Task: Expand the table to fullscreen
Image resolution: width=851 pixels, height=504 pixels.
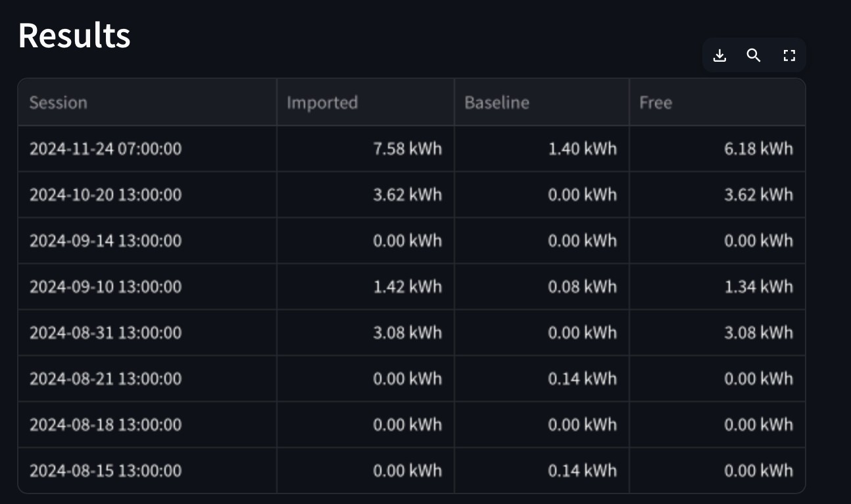Action: pyautogui.click(x=789, y=55)
